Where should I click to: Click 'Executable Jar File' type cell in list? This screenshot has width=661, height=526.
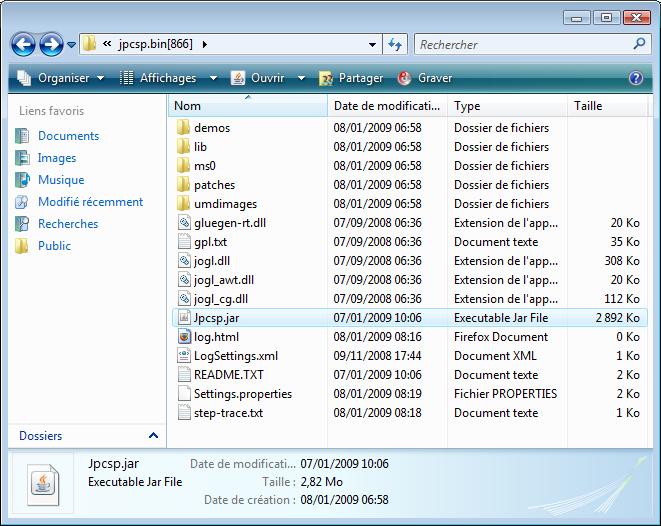tap(501, 318)
